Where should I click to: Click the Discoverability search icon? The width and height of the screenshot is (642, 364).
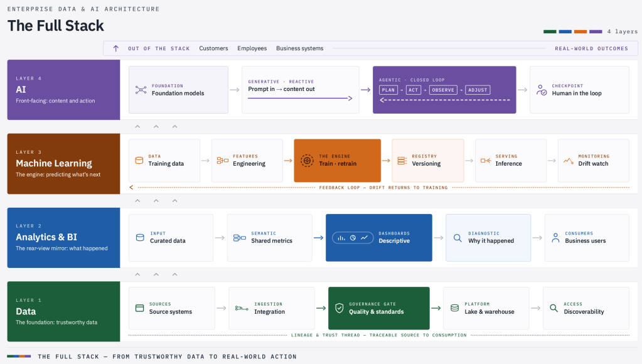pyautogui.click(x=554, y=308)
